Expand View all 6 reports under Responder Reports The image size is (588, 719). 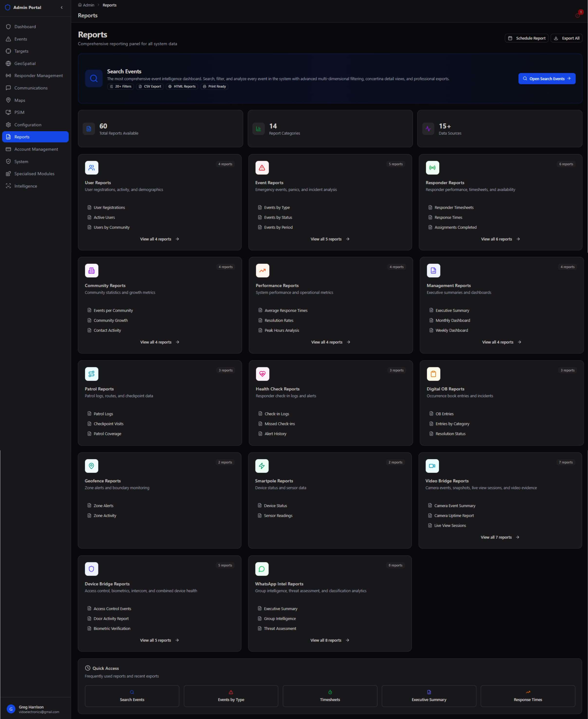point(500,239)
